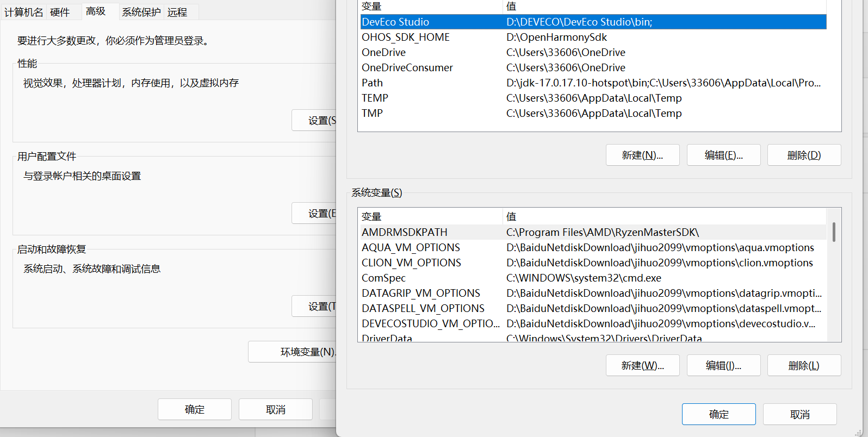Screen dimensions: 868x437
Task: Select the CLION_VM_OPTIONS system variable
Action: (593, 263)
